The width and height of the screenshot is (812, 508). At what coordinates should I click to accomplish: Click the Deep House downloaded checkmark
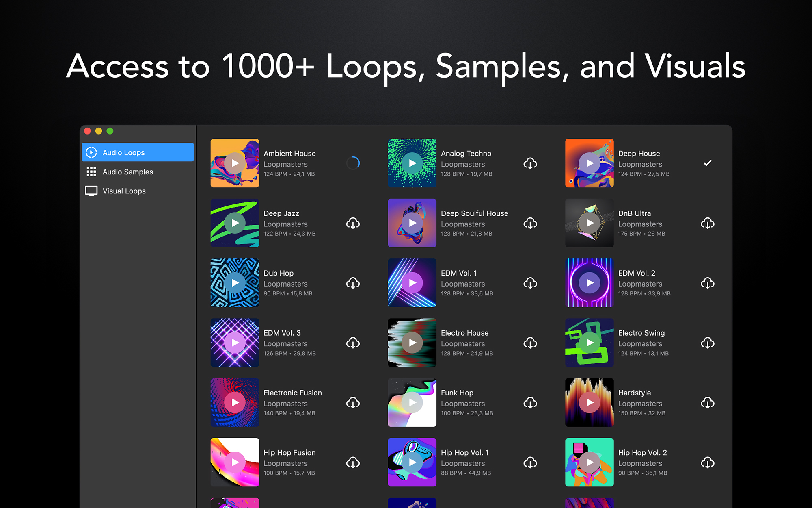point(707,163)
